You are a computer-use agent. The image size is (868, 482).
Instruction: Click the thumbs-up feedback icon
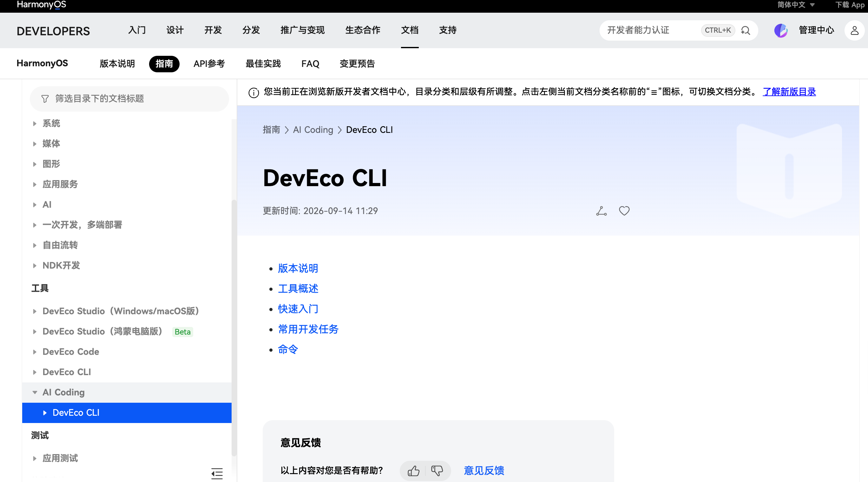(x=413, y=470)
